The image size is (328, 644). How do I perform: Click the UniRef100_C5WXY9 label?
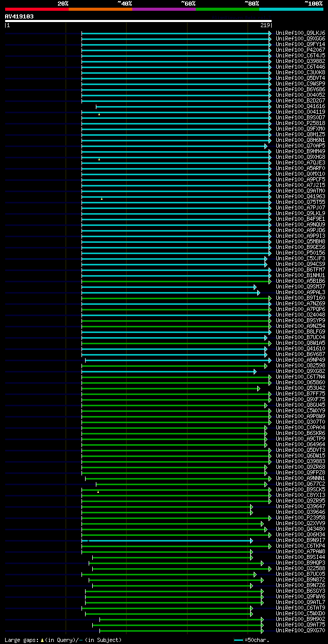coord(300,410)
